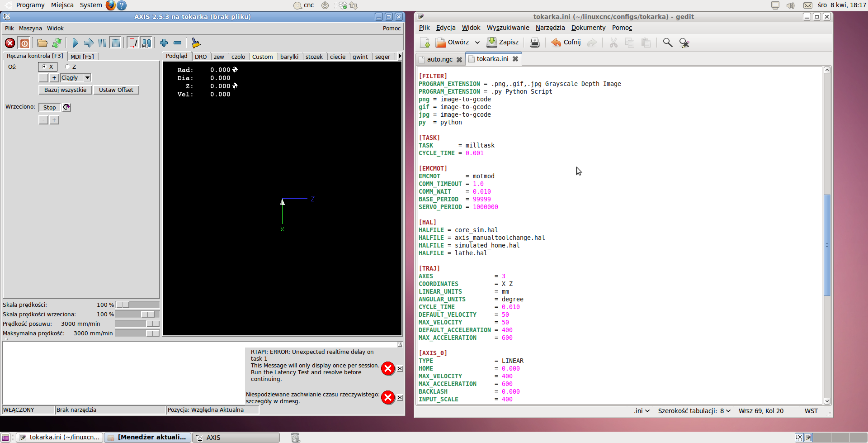This screenshot has height=443, width=868.
Task: Switch to the gwint tab in AXIS
Action: click(360, 57)
